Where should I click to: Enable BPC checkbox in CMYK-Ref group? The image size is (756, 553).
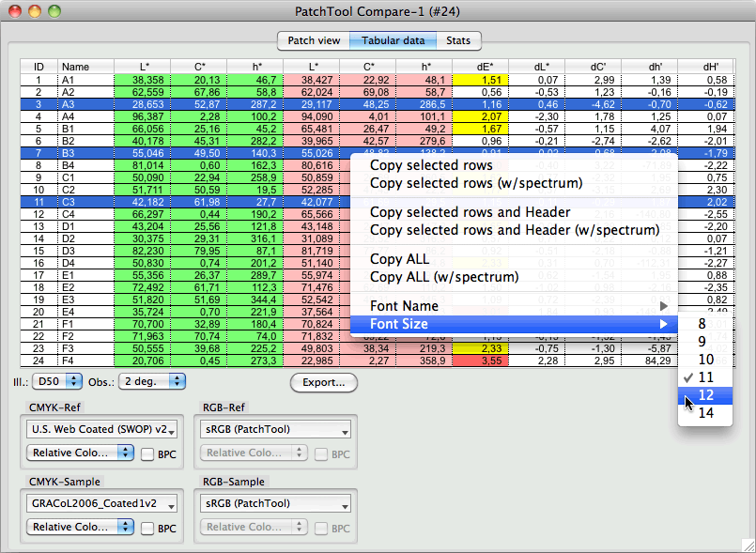click(x=147, y=453)
